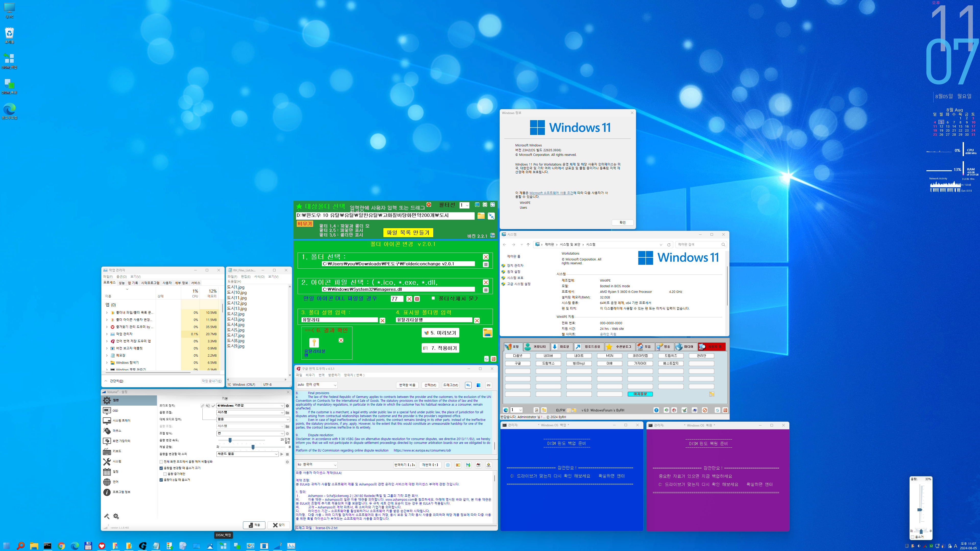Click the key result icon under 6. 결과 확인
The width and height of the screenshot is (980, 551).
coord(314,343)
